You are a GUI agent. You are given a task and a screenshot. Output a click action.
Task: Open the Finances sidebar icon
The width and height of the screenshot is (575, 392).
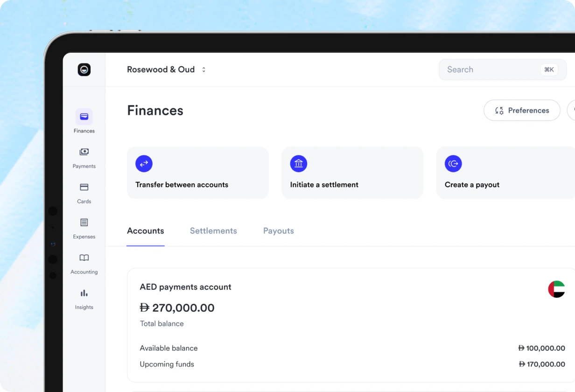pos(84,117)
